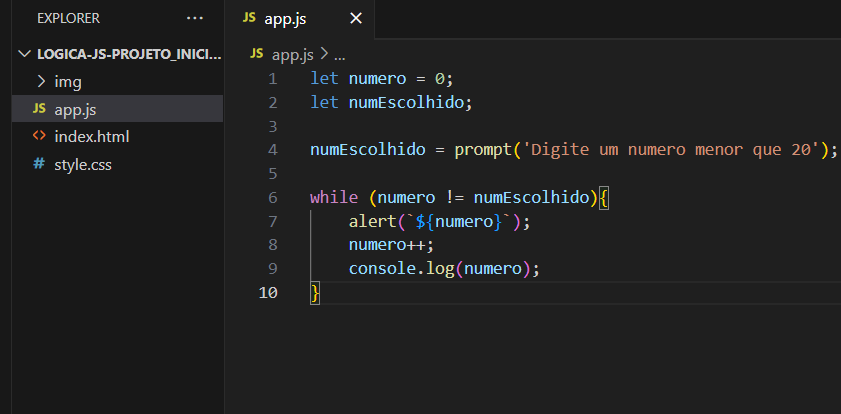Click the HTML icon beside index.html
The image size is (841, 414).
coord(39,136)
